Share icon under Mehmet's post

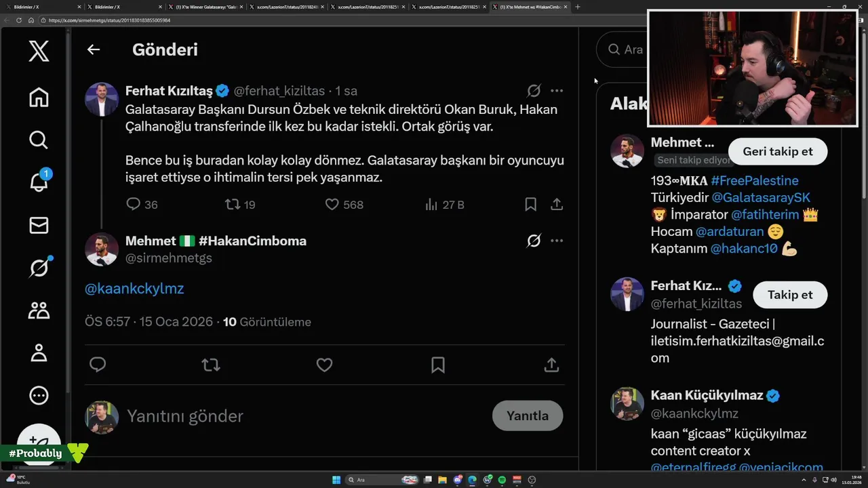click(x=551, y=365)
